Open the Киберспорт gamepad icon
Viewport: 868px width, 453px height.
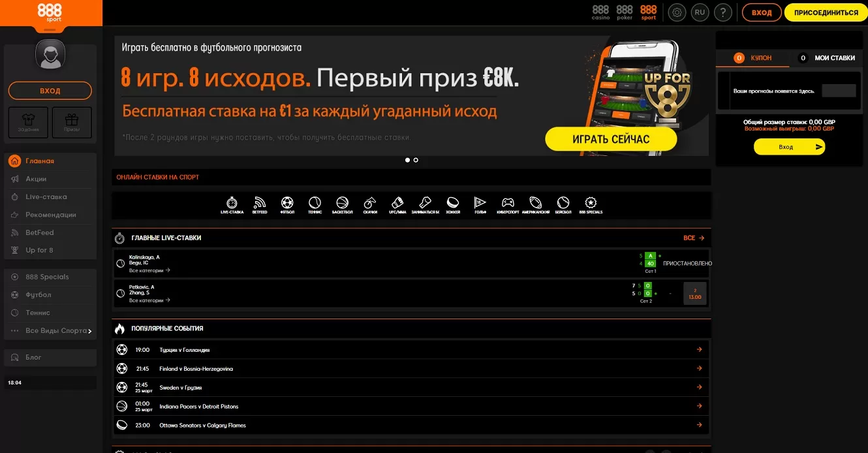click(507, 204)
